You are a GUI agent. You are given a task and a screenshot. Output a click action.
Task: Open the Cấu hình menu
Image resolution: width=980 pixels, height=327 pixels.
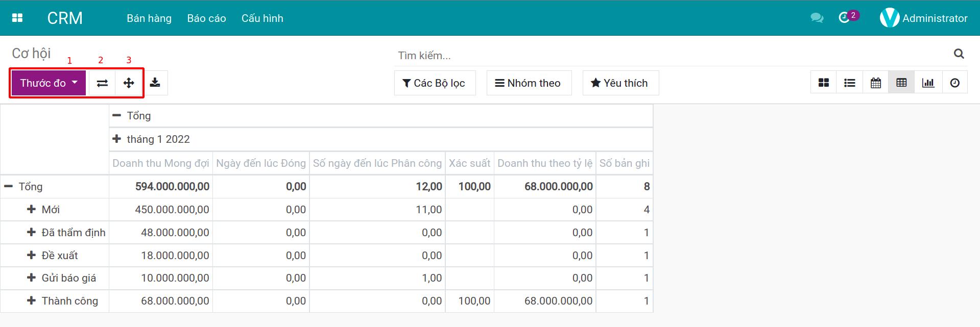coord(262,18)
